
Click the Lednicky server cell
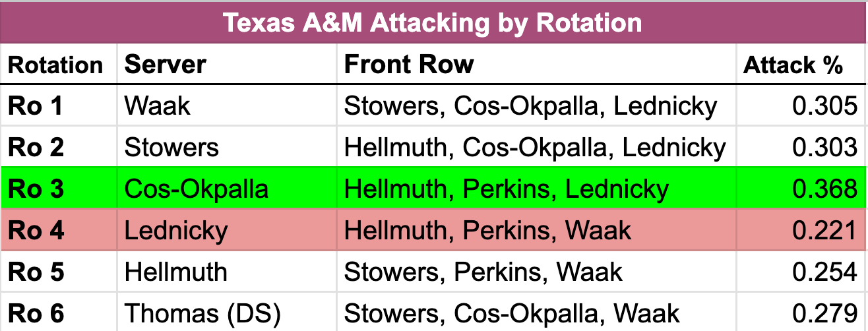175,231
